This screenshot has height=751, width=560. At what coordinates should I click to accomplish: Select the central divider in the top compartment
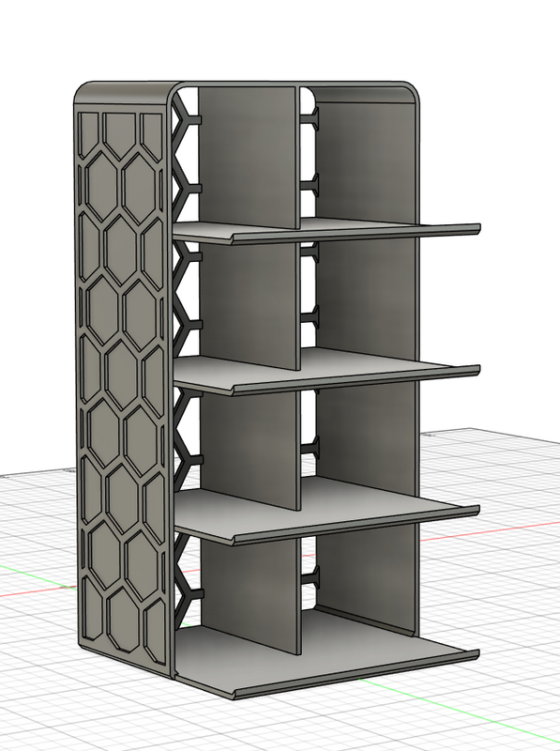click(249, 157)
